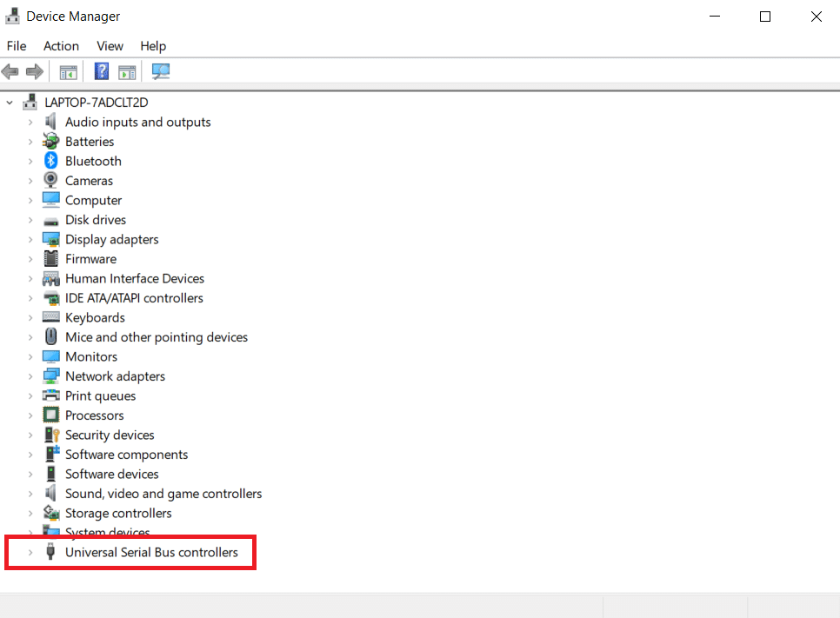Expand Sound, video and game controllers

pyautogui.click(x=29, y=493)
